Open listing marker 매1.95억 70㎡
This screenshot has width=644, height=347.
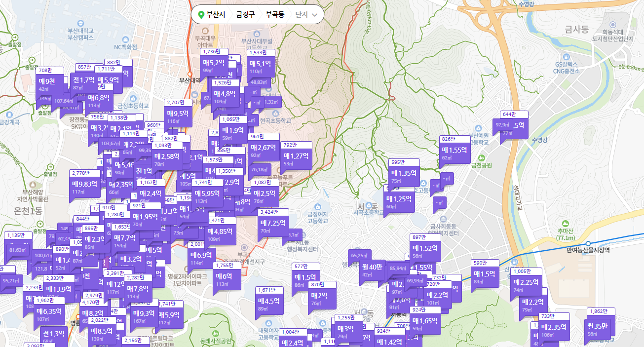click(x=145, y=218)
